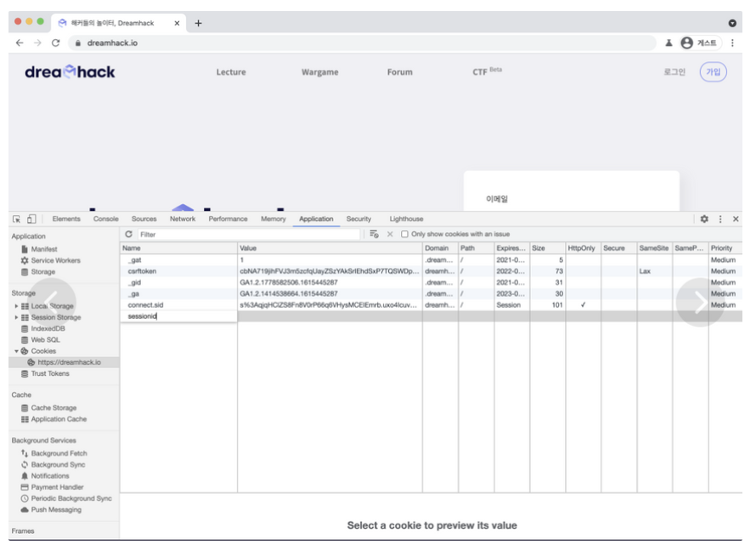
Task: Click the Chrome labs flask icon
Action: click(669, 43)
